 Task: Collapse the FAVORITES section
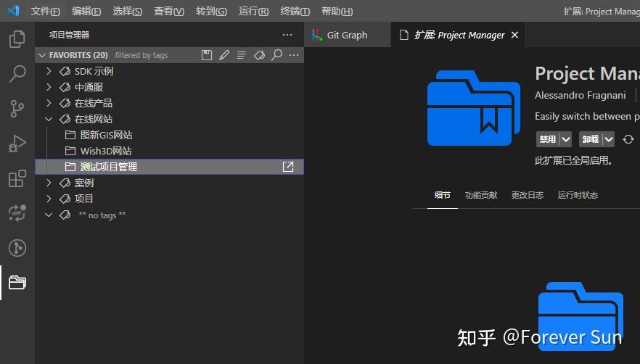tap(42, 55)
